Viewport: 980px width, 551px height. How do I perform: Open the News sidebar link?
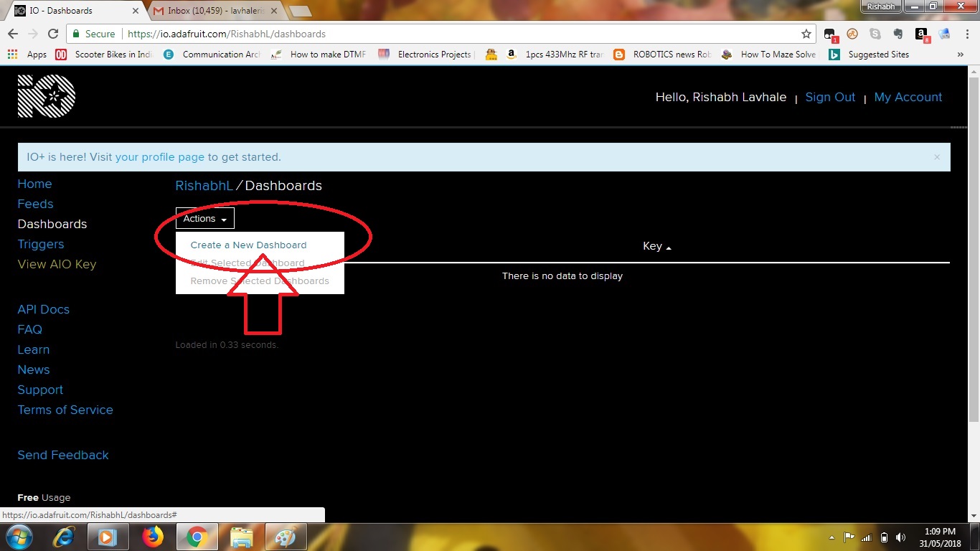[34, 369]
